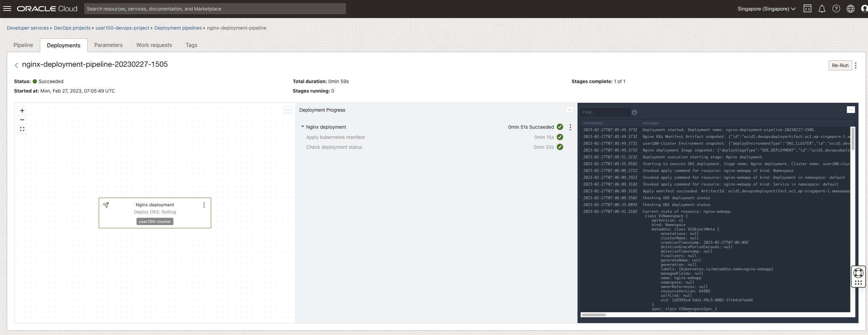Open the actions menu beside Re-Run
Viewport: 868px width, 335px height.
tap(856, 65)
